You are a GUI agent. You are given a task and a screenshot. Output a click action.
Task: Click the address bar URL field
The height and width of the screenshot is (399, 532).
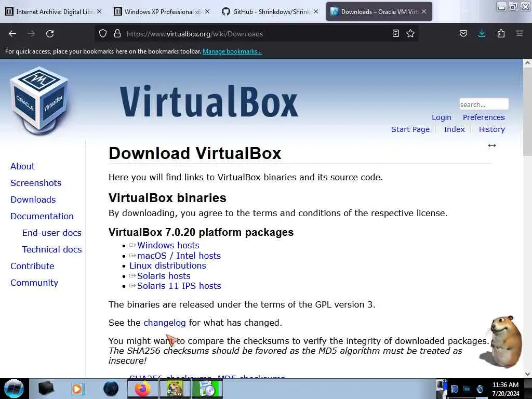pyautogui.click(x=256, y=34)
